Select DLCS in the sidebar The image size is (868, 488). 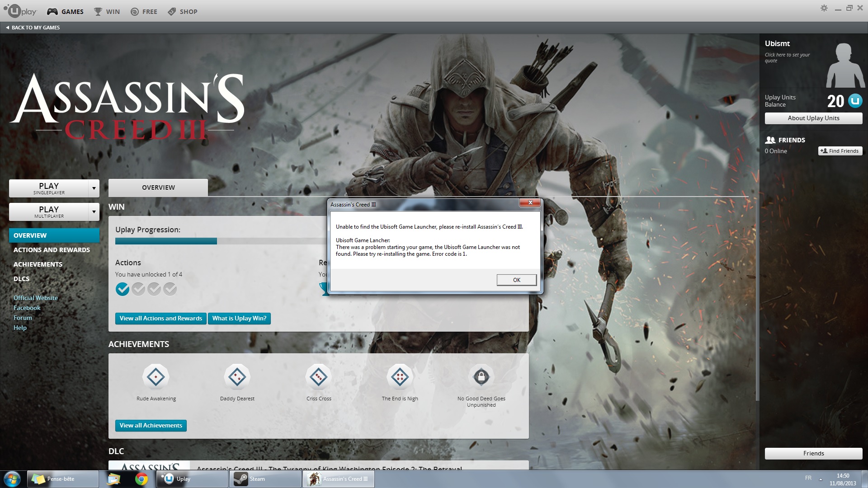click(21, 279)
